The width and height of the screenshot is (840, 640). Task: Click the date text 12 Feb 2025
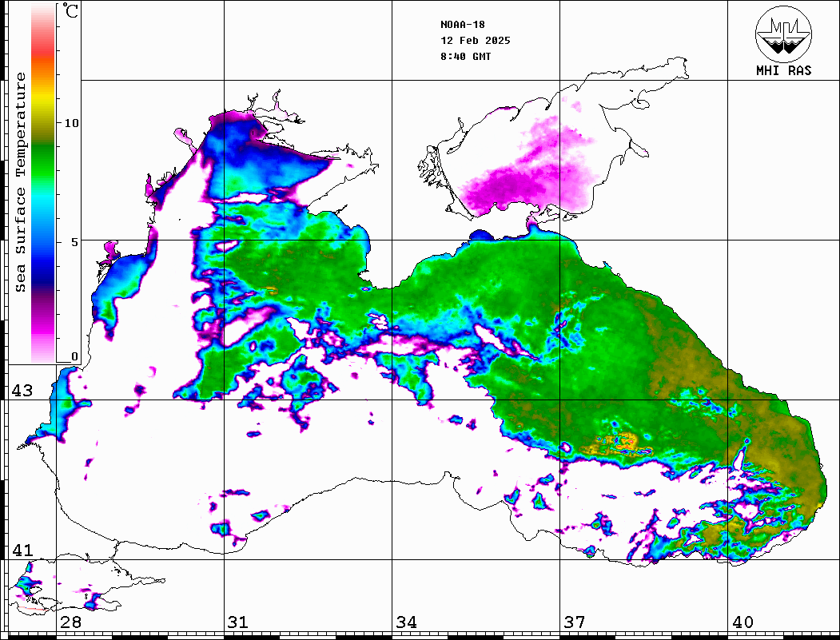(476, 41)
